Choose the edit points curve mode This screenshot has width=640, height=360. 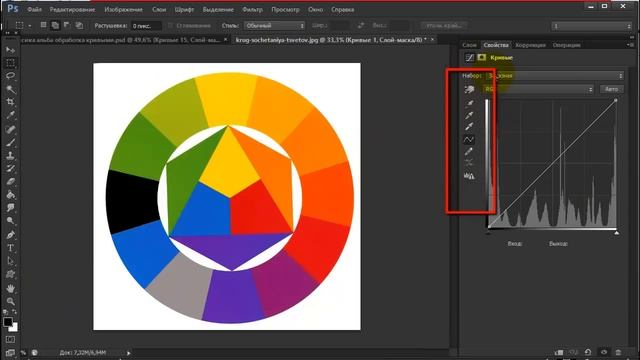469,140
